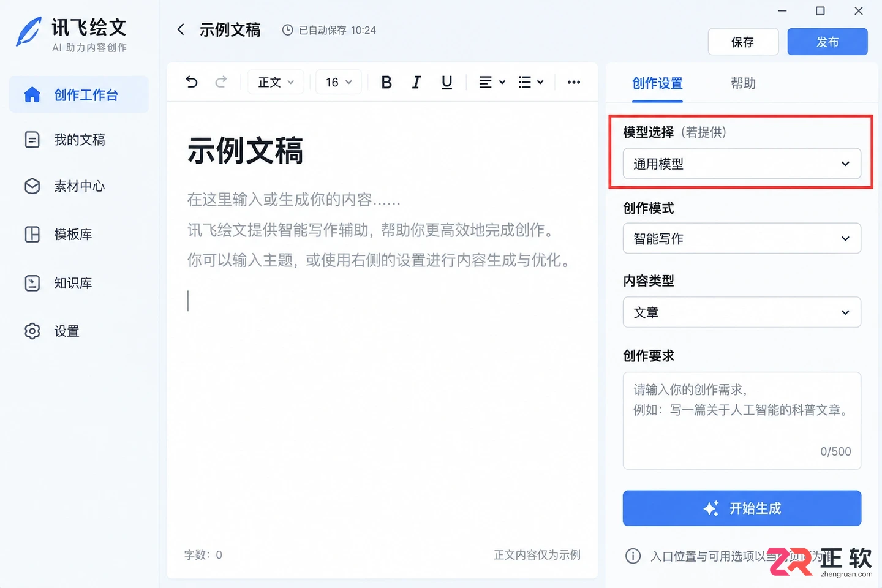Expand the font size 16 dropdown

[x=339, y=82]
